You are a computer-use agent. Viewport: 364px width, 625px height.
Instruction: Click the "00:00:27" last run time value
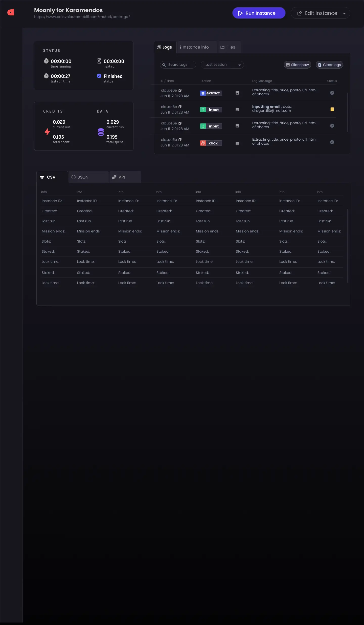coord(61,76)
